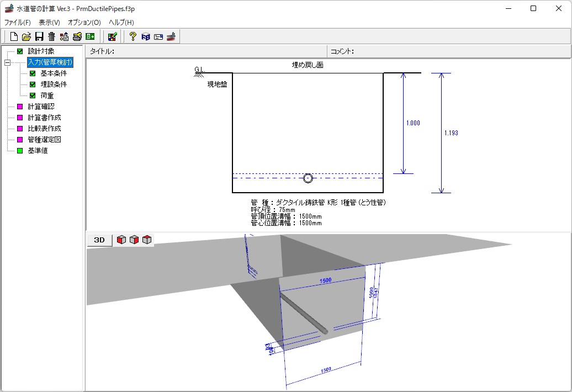Click the trash can delete icon

coord(51,36)
